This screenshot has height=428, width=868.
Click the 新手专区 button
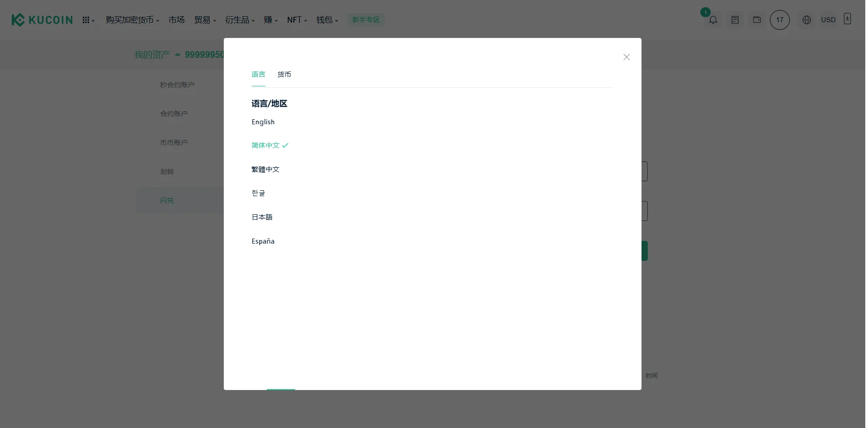pos(366,20)
